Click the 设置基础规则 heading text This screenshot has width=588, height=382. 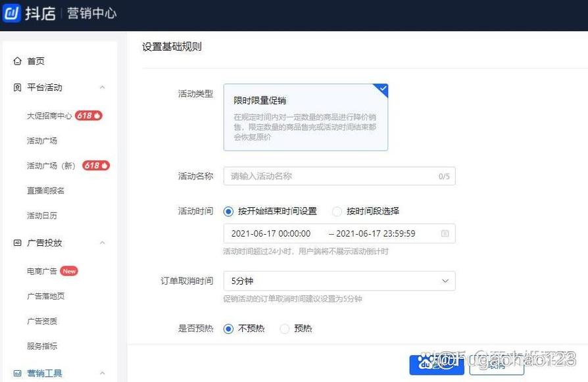click(x=172, y=47)
